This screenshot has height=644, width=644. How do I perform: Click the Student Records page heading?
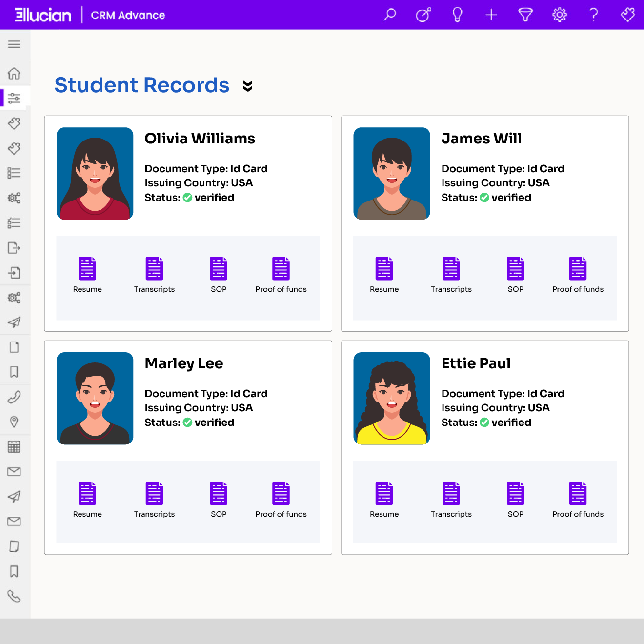click(x=142, y=85)
